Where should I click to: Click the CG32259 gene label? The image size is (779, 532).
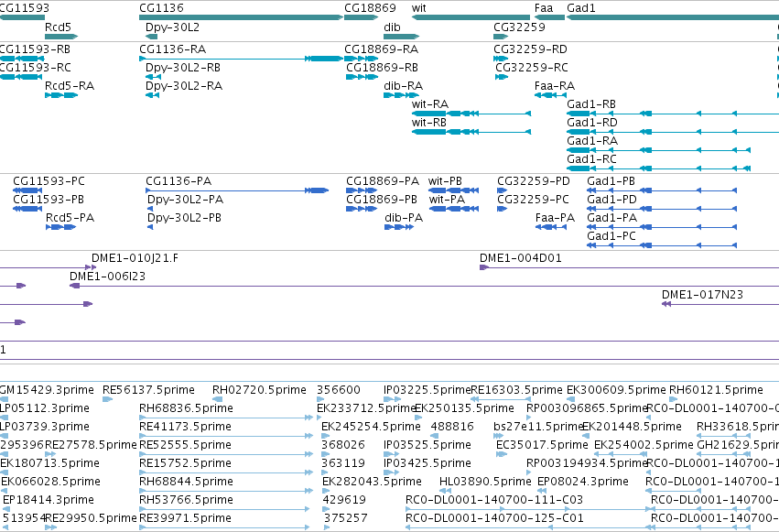(519, 27)
